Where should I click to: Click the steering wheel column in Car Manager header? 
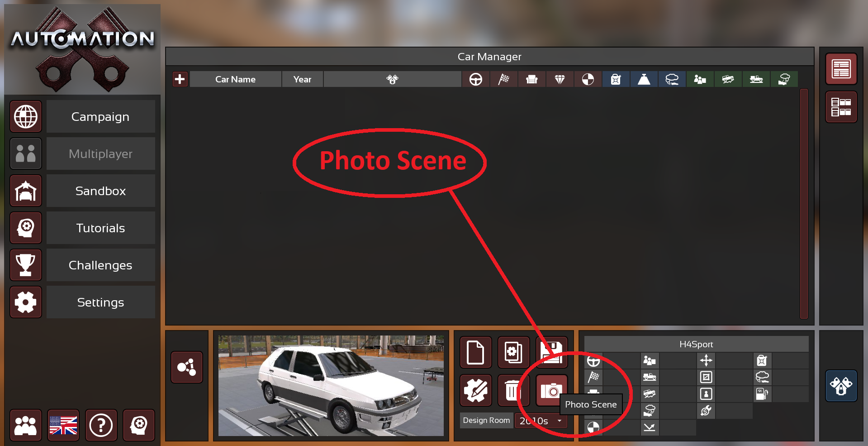click(x=476, y=79)
